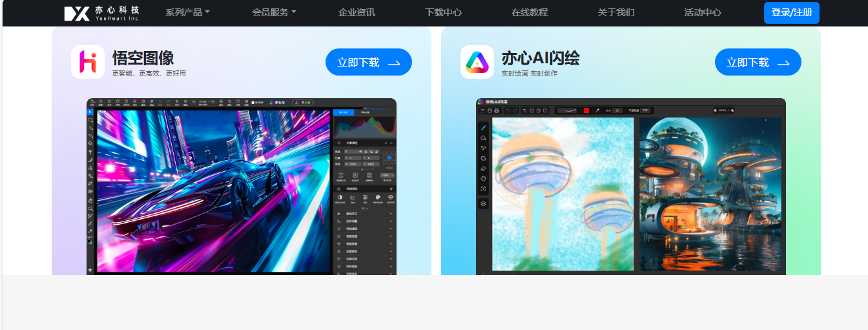Open the 下载中心 nav item
The height and width of the screenshot is (330, 868).
(x=443, y=12)
